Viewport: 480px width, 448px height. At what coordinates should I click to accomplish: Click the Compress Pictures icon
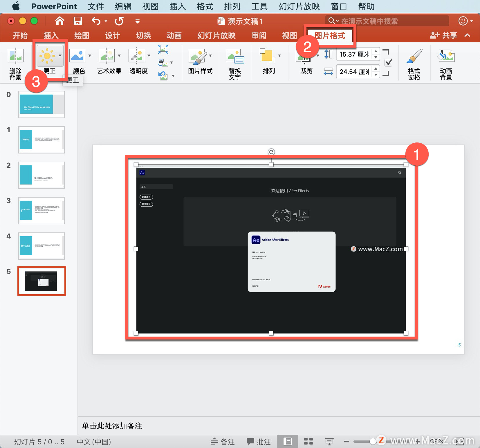coord(163,49)
